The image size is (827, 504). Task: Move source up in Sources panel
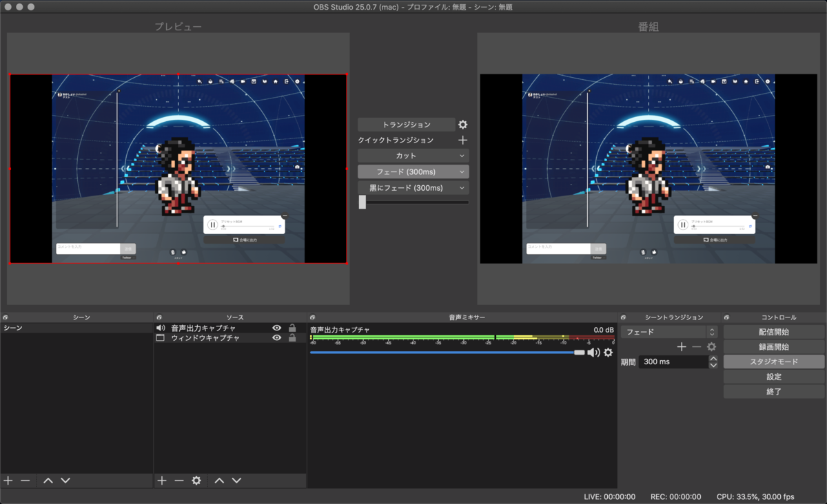[219, 481]
